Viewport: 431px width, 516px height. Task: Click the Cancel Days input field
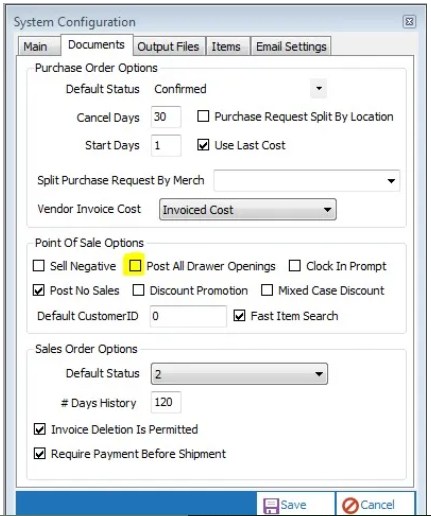click(166, 117)
